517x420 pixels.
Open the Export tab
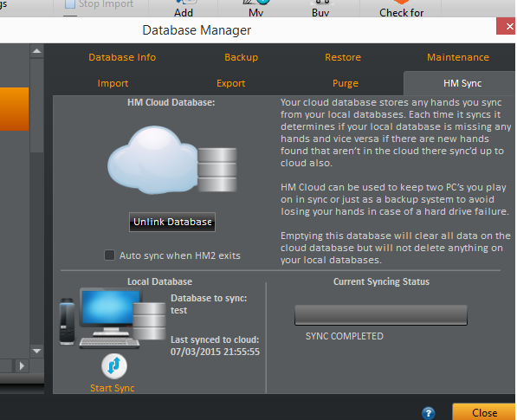point(231,83)
